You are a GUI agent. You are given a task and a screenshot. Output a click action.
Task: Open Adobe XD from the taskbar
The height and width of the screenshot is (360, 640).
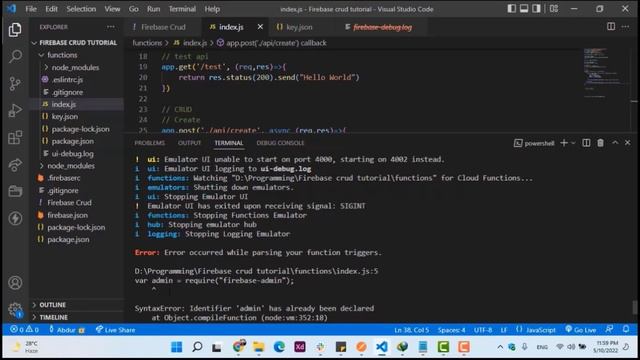[x=300, y=347]
